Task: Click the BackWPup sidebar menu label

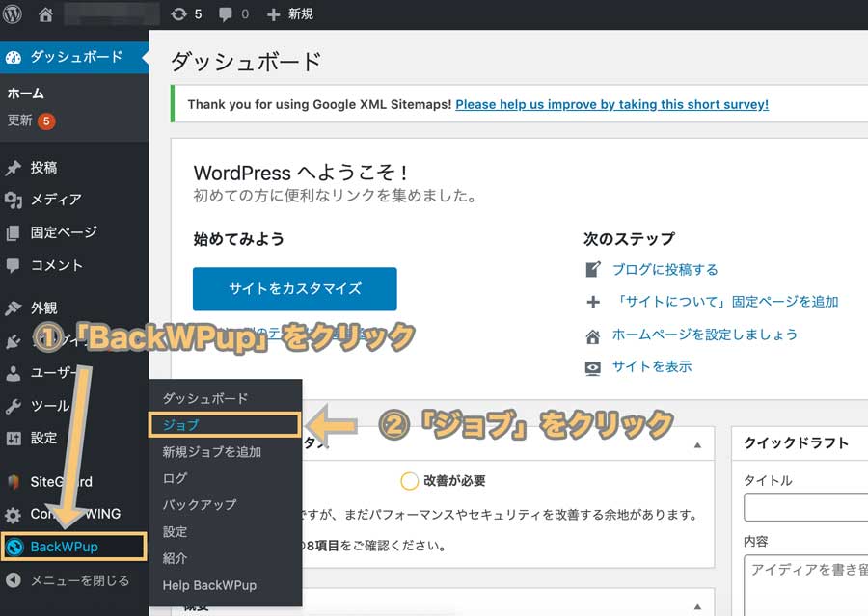Action: coord(65,547)
